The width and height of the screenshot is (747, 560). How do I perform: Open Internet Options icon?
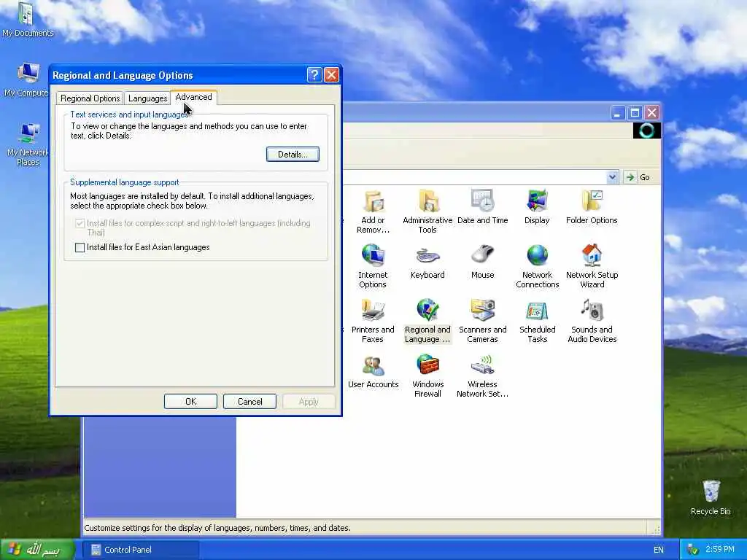[x=373, y=256]
